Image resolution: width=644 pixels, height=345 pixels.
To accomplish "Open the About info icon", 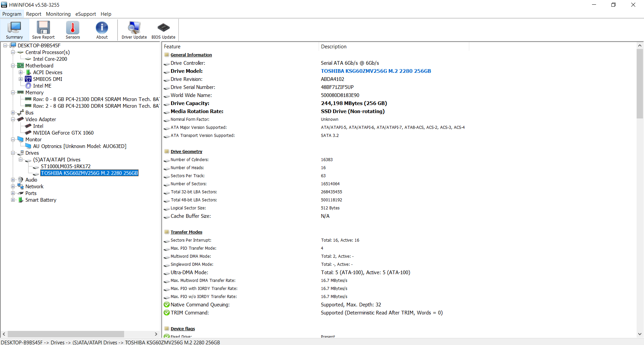I will pos(102,28).
